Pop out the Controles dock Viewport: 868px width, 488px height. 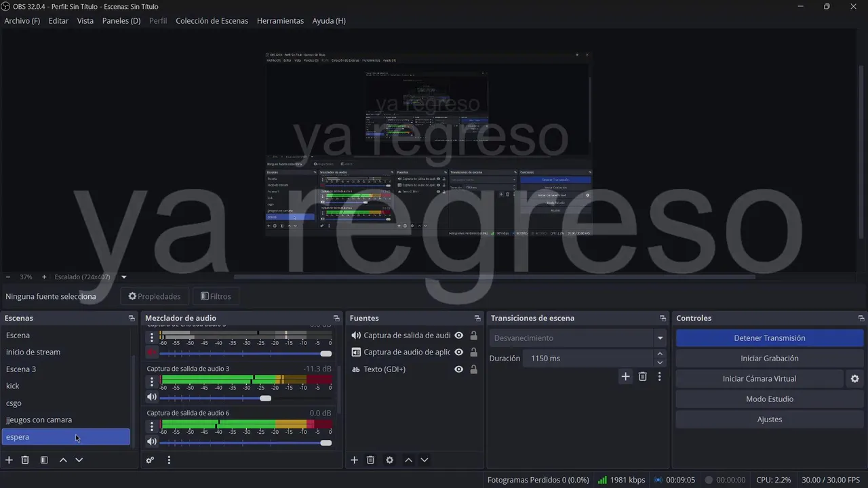pyautogui.click(x=861, y=319)
